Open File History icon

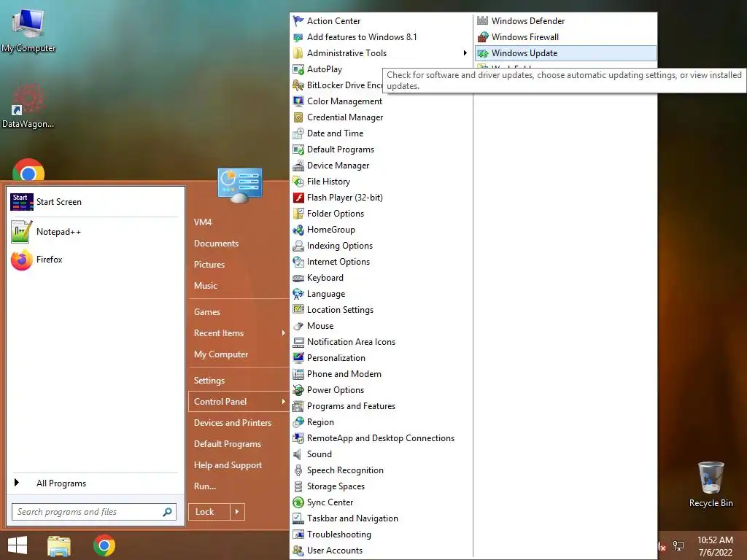point(298,182)
